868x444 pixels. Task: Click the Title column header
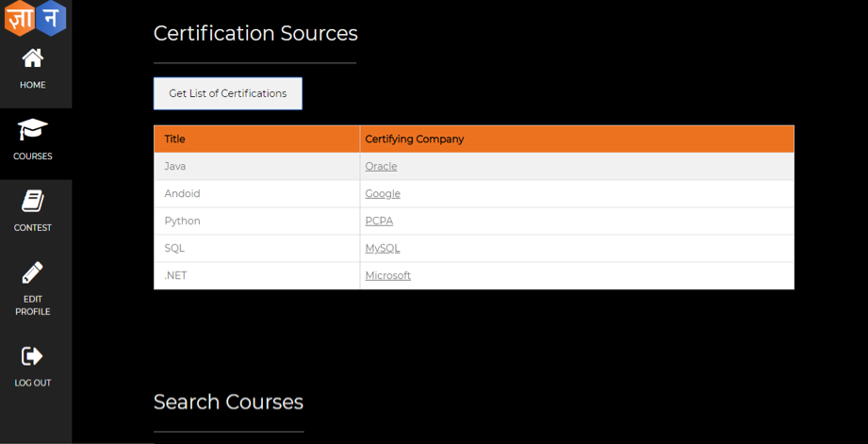click(x=175, y=139)
